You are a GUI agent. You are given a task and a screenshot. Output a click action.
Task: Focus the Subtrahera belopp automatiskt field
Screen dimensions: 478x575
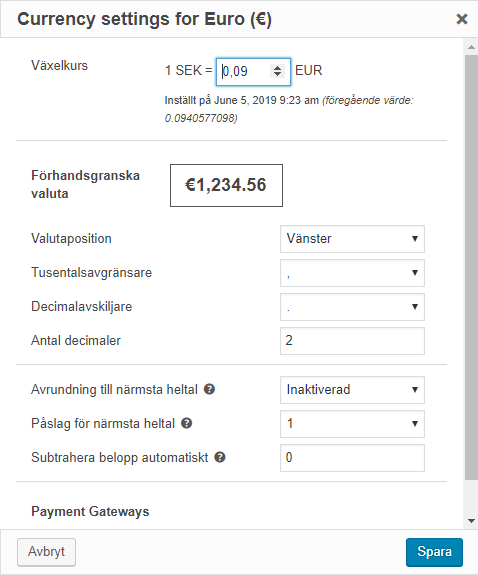[x=352, y=458]
